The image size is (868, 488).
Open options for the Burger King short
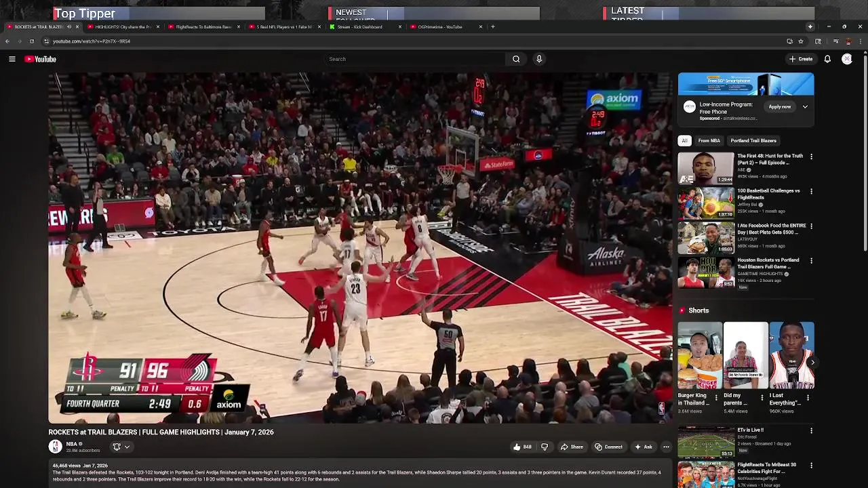[x=715, y=396]
